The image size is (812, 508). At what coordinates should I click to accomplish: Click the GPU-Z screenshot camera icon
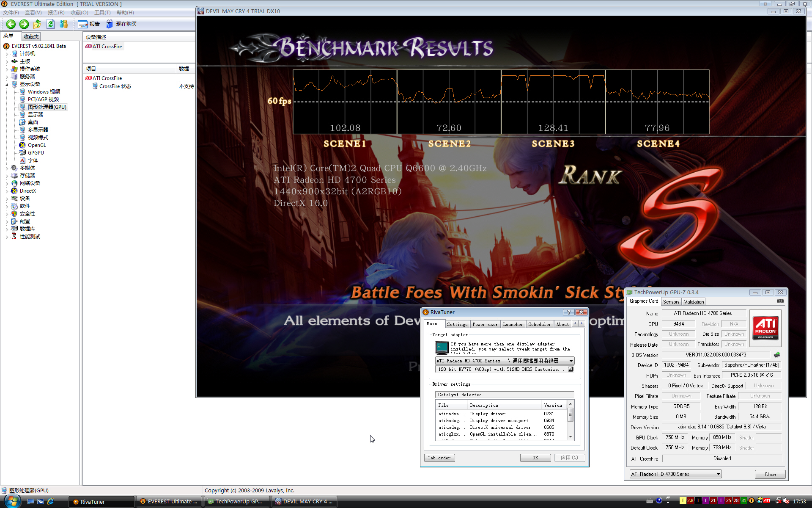(x=780, y=301)
